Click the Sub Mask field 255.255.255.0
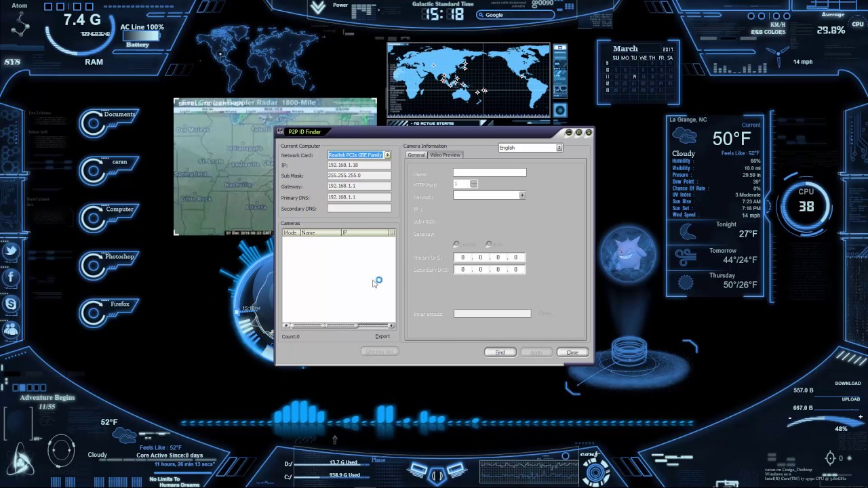 (x=359, y=176)
